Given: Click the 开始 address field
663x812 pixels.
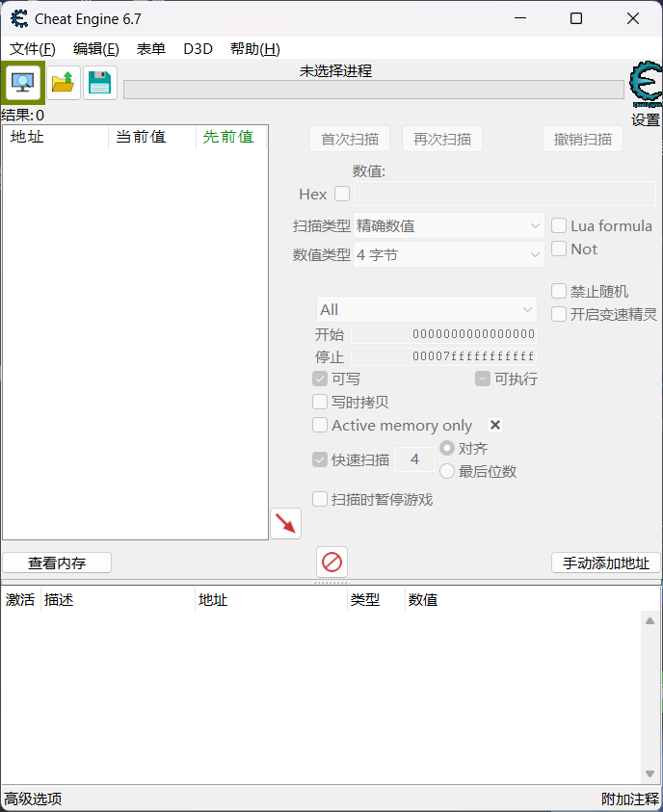Looking at the screenshot, I should [x=443, y=334].
